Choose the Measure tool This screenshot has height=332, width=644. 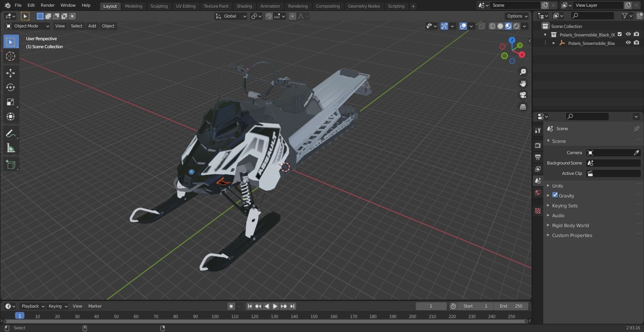11,148
